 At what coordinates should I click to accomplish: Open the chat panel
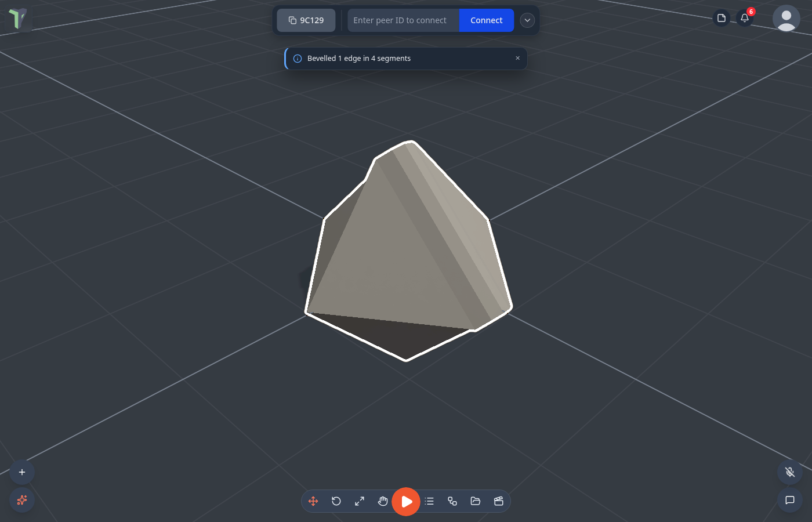(x=790, y=500)
